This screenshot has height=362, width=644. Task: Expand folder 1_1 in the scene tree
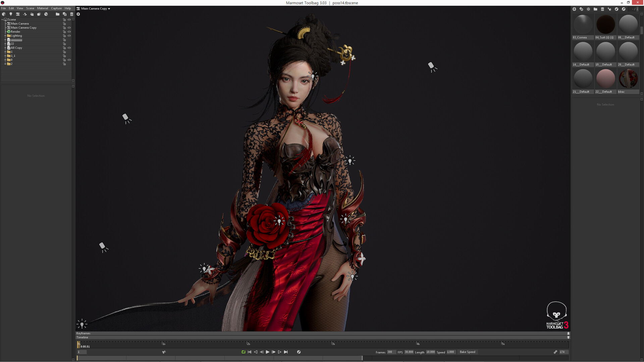pyautogui.click(x=5, y=56)
